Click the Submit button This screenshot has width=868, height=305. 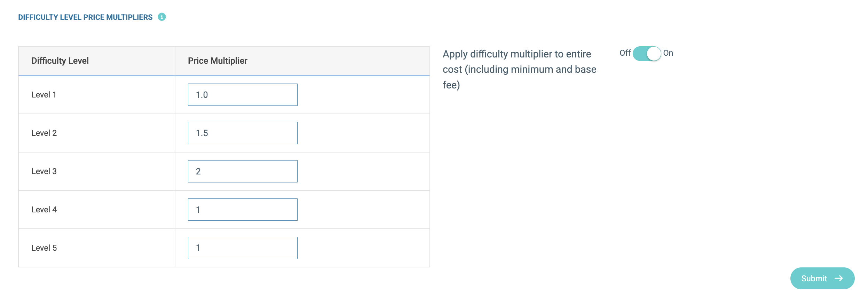(822, 278)
